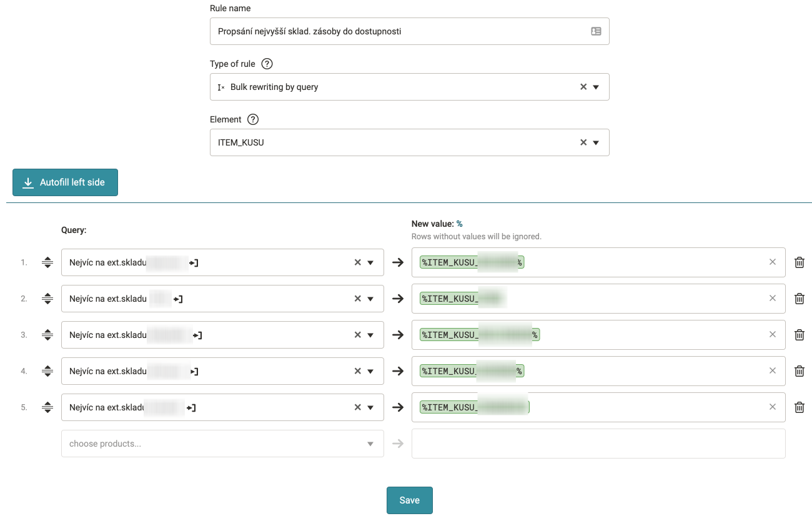Clear the query selection in row 3
The width and height of the screenshot is (812, 521).
tap(358, 335)
